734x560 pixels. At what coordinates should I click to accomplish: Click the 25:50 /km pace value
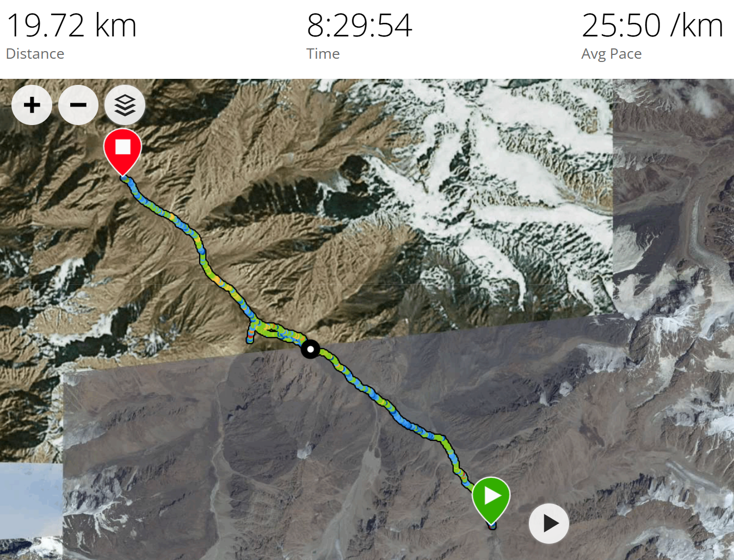pyautogui.click(x=652, y=25)
